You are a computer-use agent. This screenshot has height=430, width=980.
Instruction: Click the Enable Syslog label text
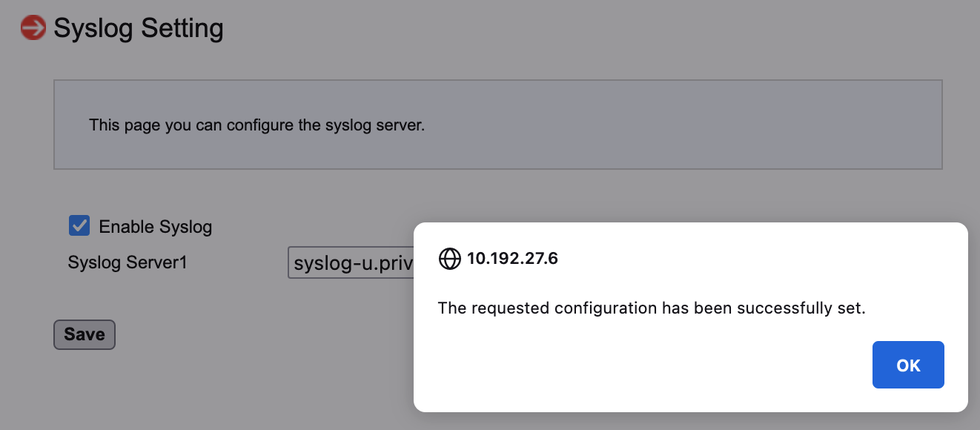point(156,227)
